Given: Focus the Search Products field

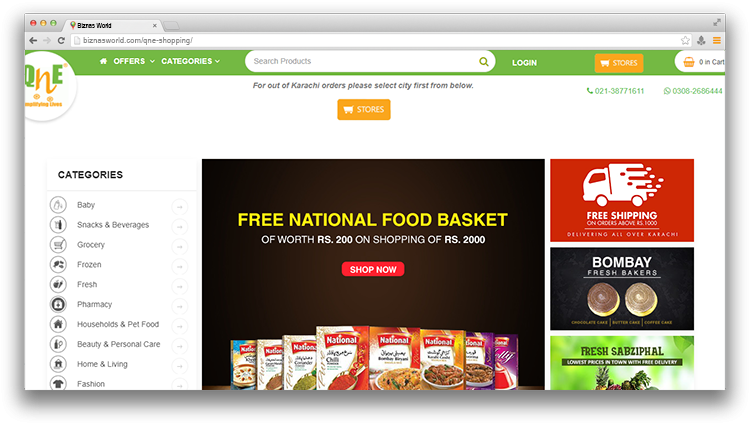Looking at the screenshot, I should [364, 61].
